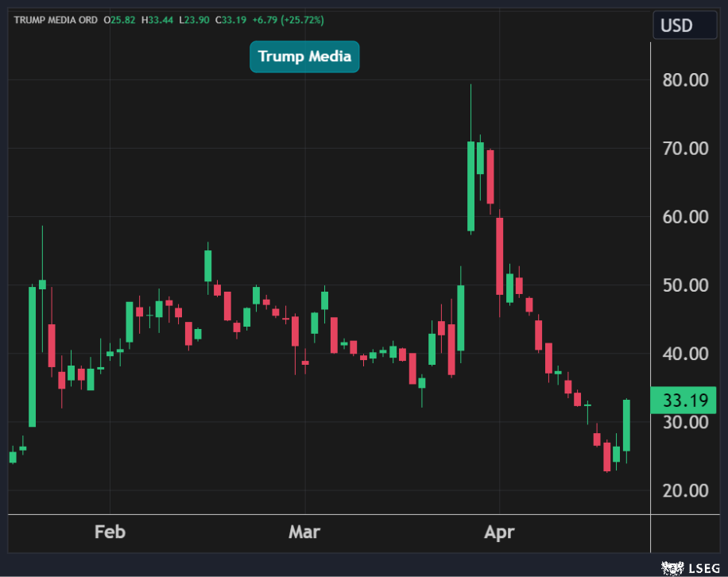Click the Feb label on time axis
The width and height of the screenshot is (728, 577).
(x=110, y=532)
